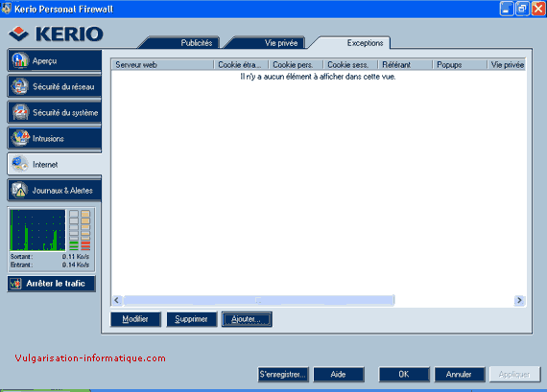Screen dimensions: 547x392
Task: Switch to the Vie privée tab
Action: [x=281, y=43]
